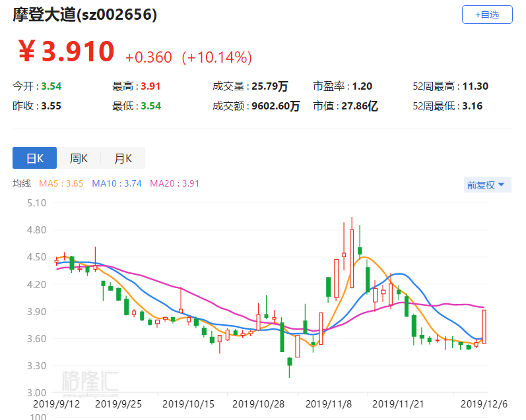This screenshot has width=526, height=420.
Task: Click the 市值 value 27.86亿
Action: coord(360,106)
